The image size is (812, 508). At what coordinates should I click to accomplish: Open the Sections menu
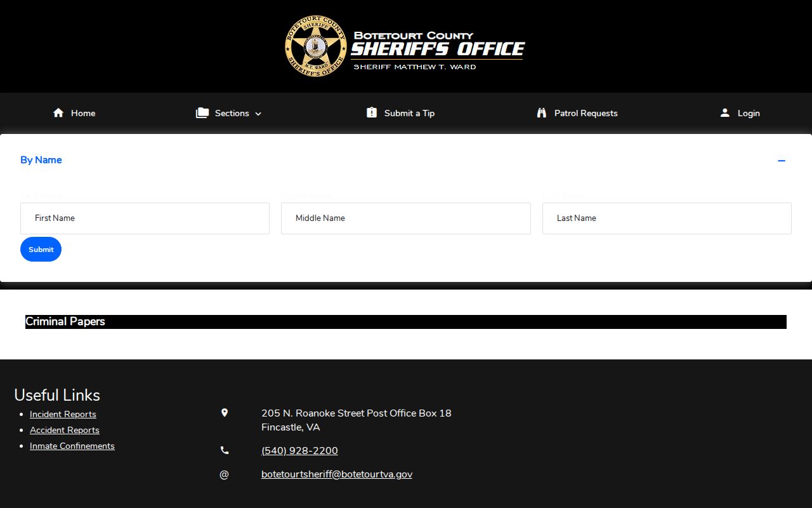coord(229,113)
